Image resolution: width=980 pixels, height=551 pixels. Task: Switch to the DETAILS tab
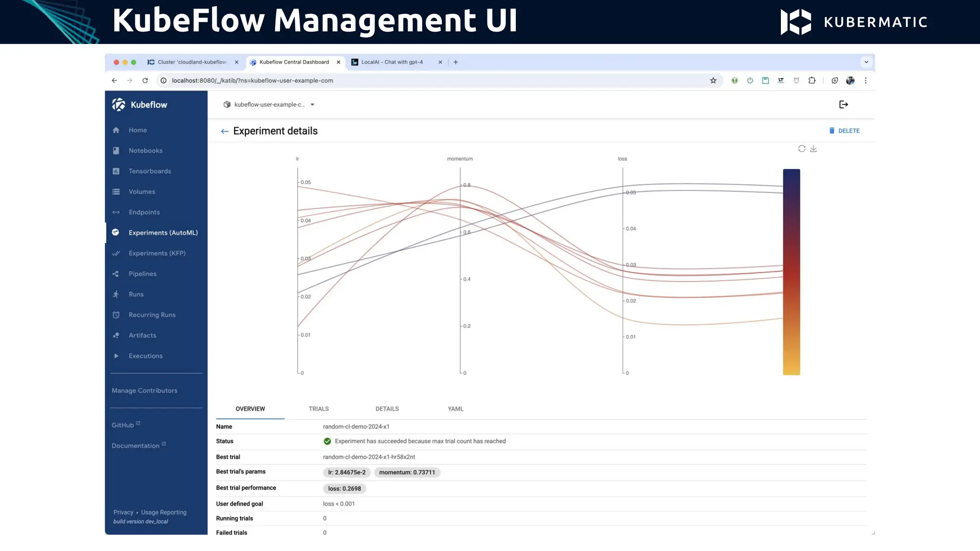pos(387,409)
